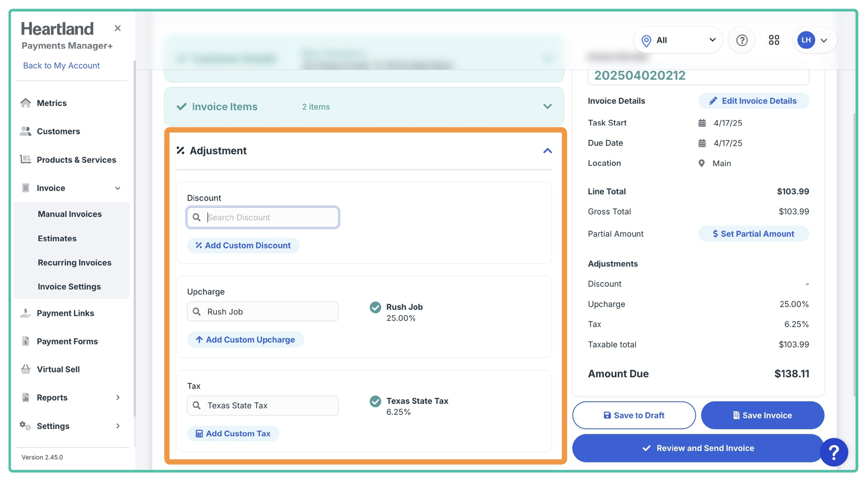Uncheck the Texas State Tax checkmark
Viewport: 868px width, 482px height.
point(375,401)
